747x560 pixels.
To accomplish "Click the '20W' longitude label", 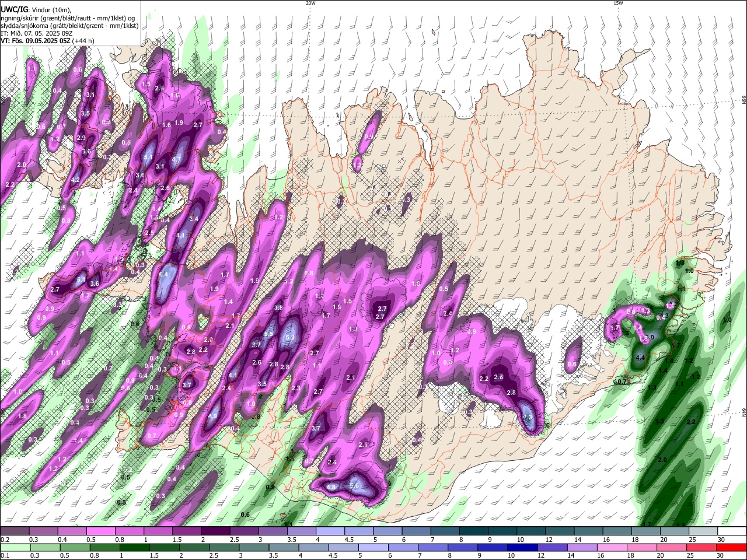I will [x=310, y=3].
